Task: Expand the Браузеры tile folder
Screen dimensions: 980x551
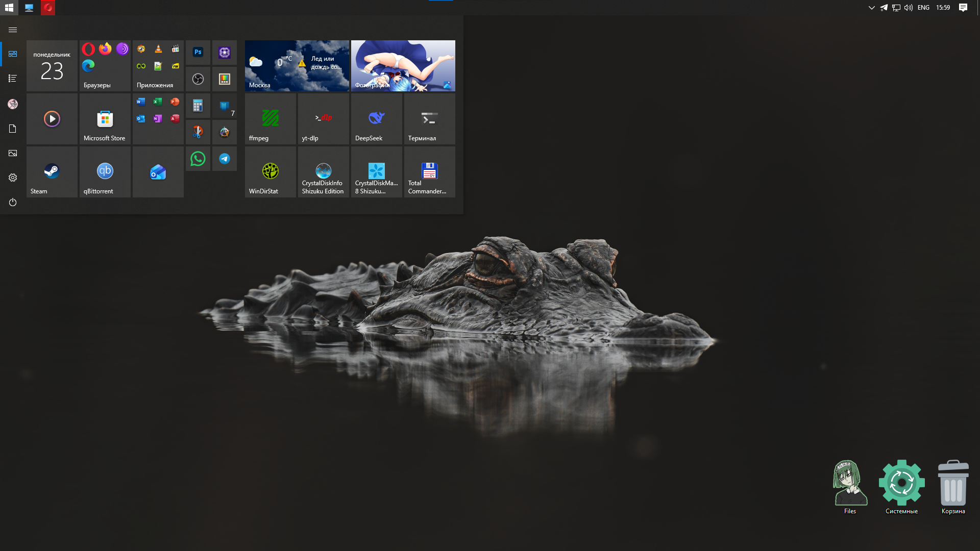Action: pos(105,66)
